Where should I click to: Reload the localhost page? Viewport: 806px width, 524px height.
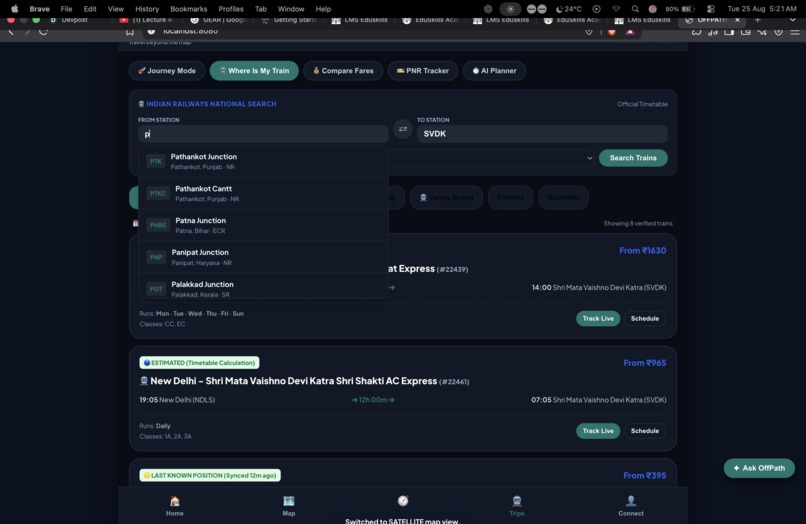tap(44, 32)
